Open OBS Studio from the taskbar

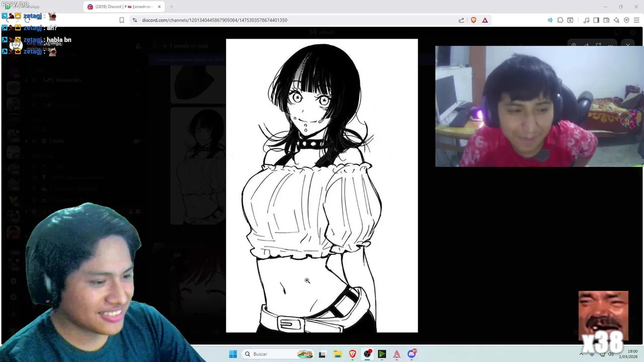[367, 354]
